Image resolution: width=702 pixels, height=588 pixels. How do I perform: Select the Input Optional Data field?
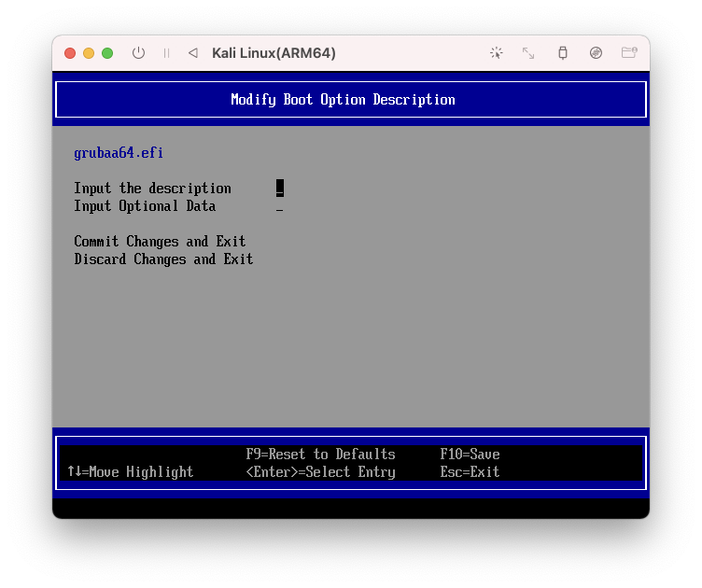coord(279,206)
